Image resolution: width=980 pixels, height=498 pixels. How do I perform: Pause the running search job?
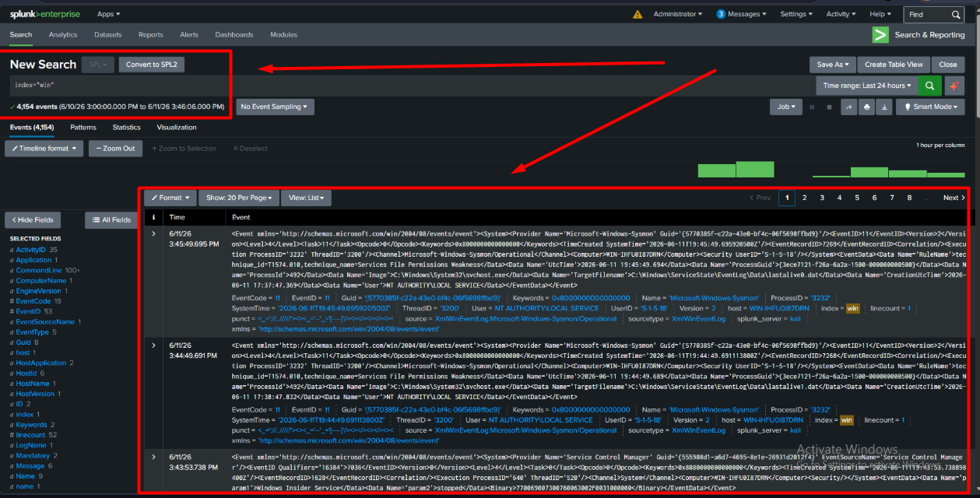[x=813, y=107]
